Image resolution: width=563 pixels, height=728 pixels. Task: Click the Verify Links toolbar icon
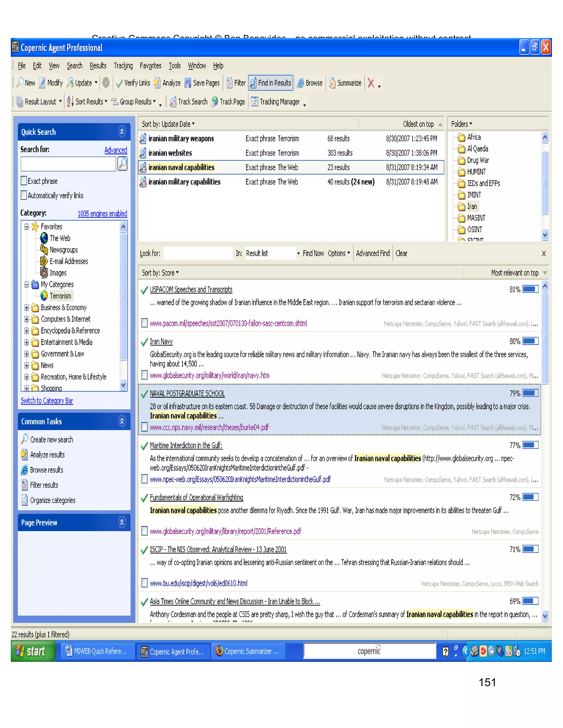point(119,83)
